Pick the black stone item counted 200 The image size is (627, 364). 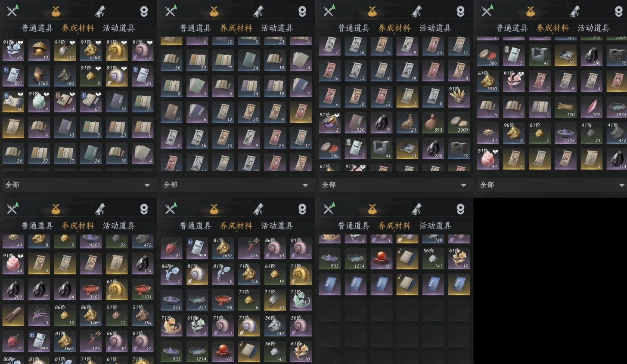point(13,290)
